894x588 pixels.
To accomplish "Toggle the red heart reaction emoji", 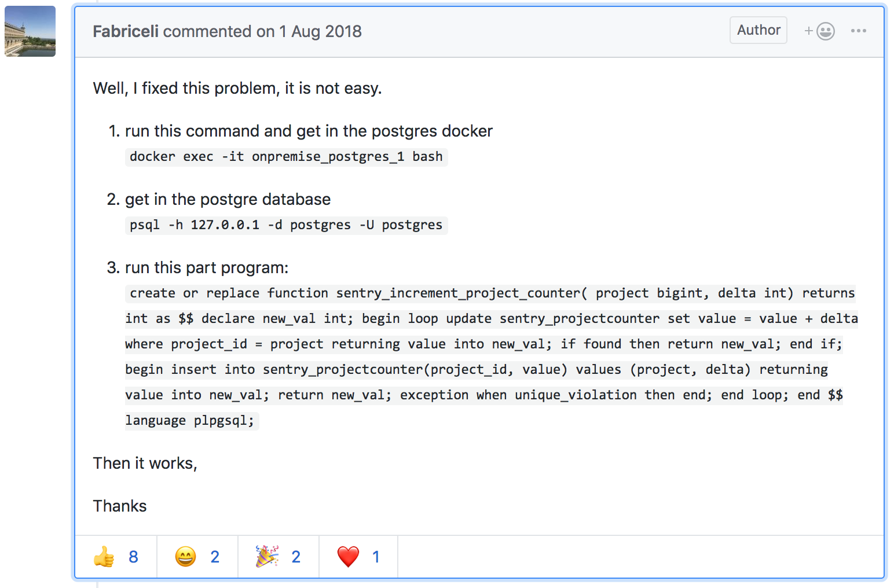I will pos(348,557).
